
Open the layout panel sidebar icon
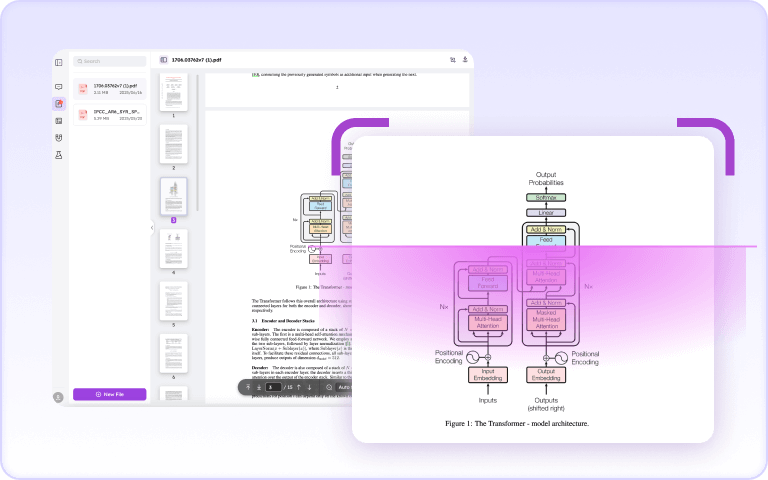tap(59, 120)
